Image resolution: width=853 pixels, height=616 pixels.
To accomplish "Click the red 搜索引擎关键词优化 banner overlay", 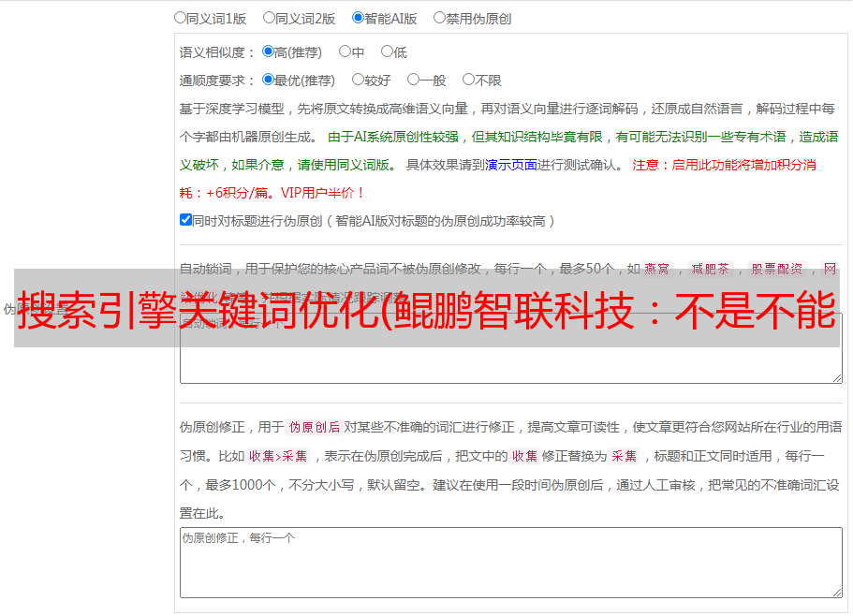I will (426, 309).
